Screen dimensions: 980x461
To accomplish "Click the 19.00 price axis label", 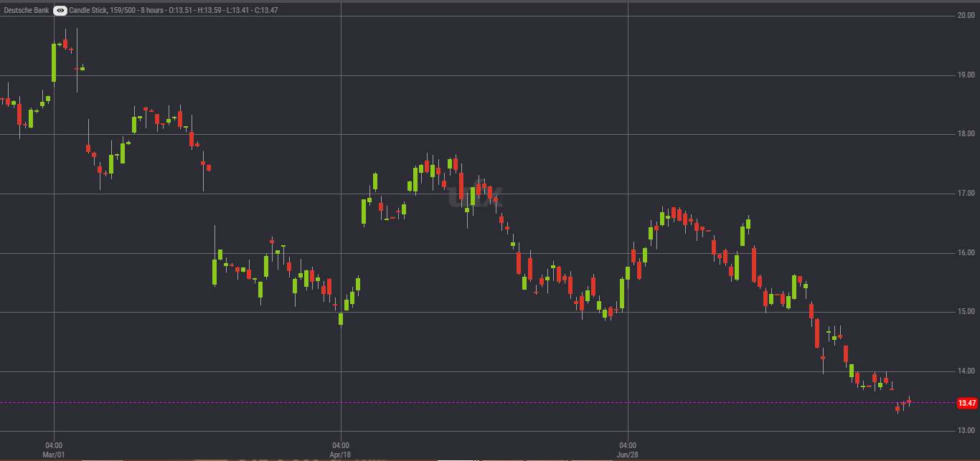I will (x=966, y=75).
